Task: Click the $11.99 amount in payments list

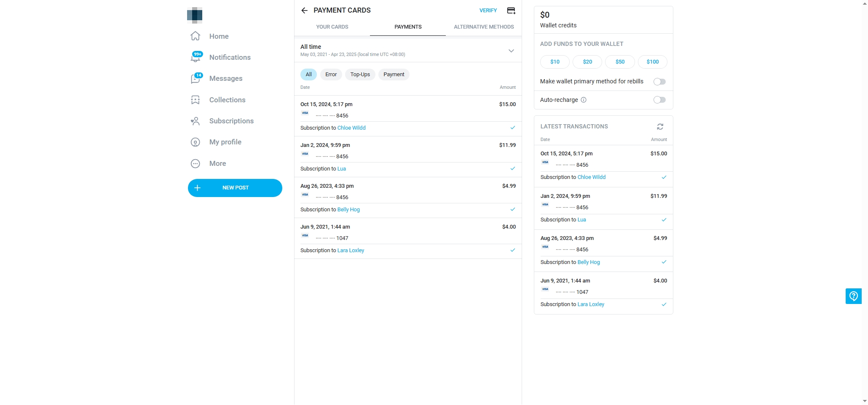Action: (x=507, y=145)
